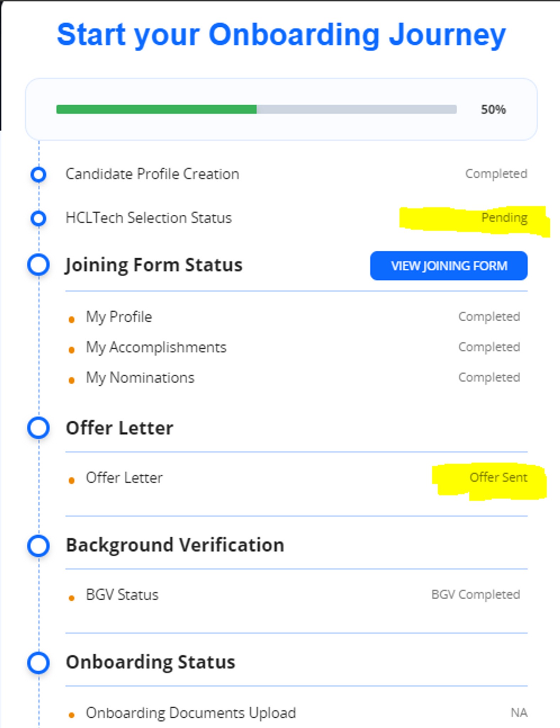
Task: Click the Background Verification step circle
Action: coord(38,546)
